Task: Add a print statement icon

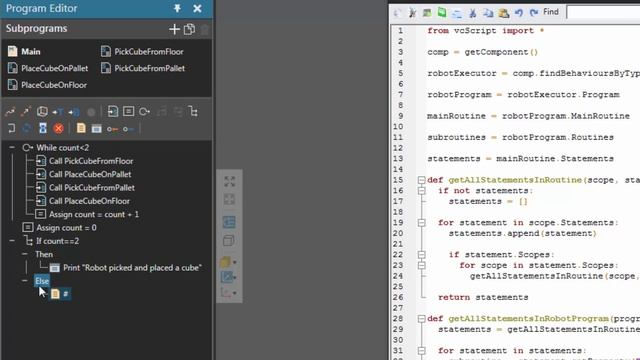Action: tap(96, 129)
